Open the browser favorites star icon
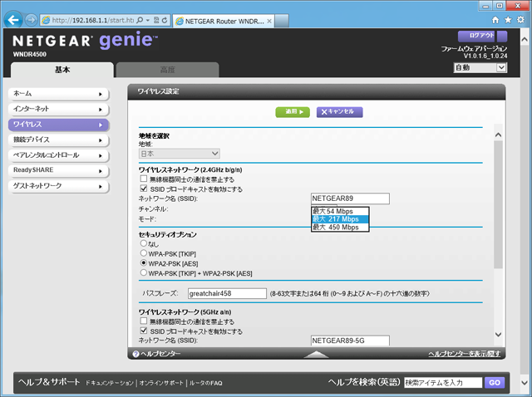The height and width of the screenshot is (397, 532). (x=508, y=18)
